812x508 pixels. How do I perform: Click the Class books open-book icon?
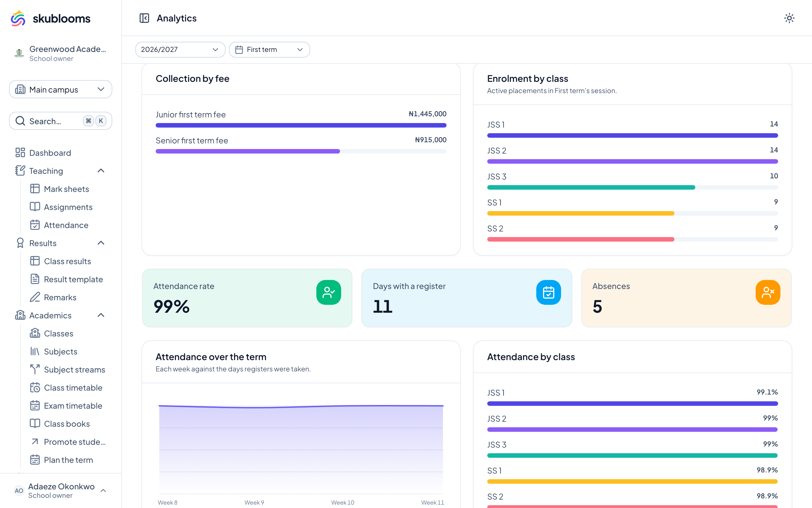(35, 424)
